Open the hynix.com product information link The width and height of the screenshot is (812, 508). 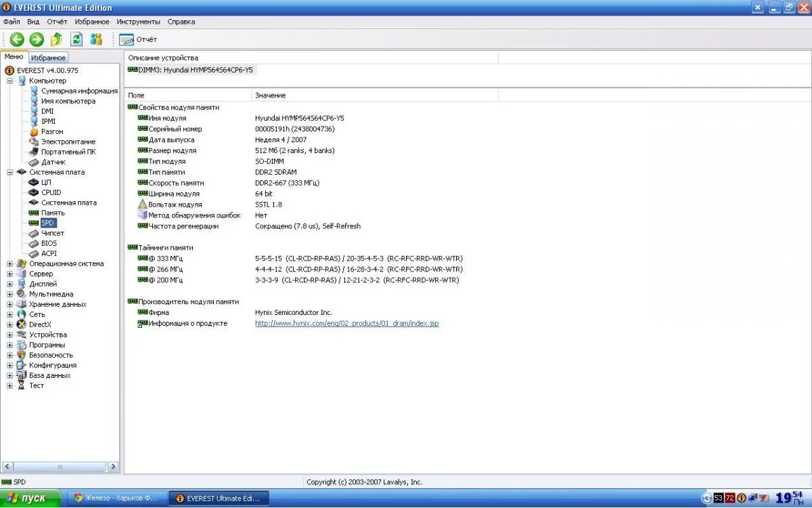pyautogui.click(x=346, y=323)
